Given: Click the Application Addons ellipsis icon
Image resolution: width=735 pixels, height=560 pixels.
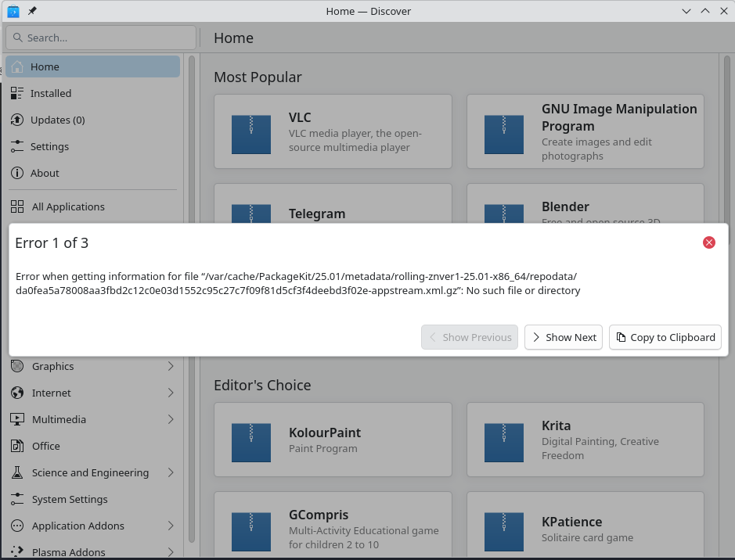Looking at the screenshot, I should point(17,526).
